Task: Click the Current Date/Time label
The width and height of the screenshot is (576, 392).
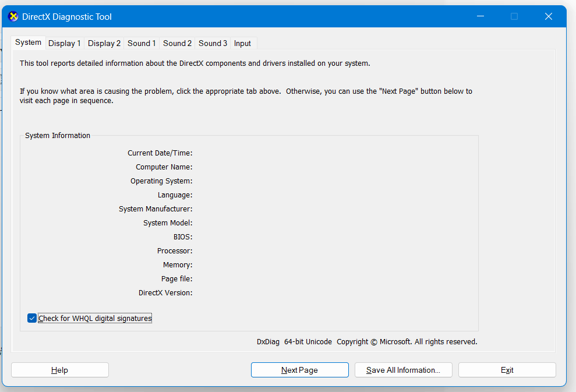Action: (160, 153)
